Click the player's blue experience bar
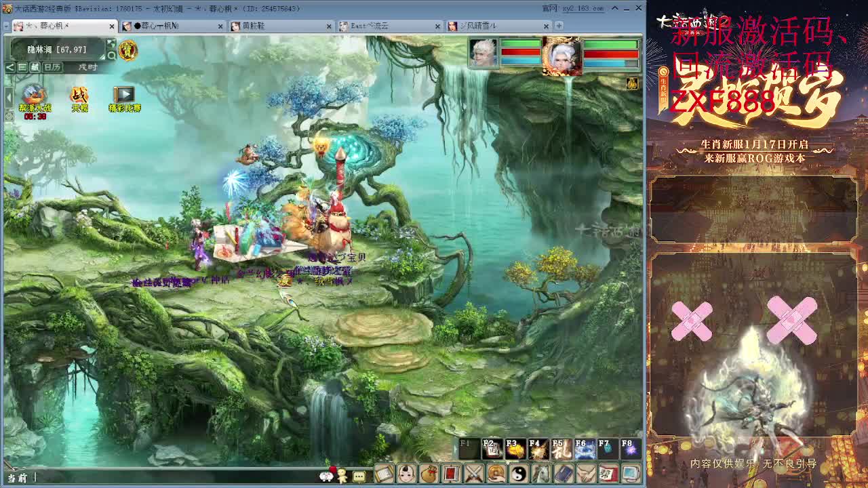The width and height of the screenshot is (868, 488). click(611, 63)
